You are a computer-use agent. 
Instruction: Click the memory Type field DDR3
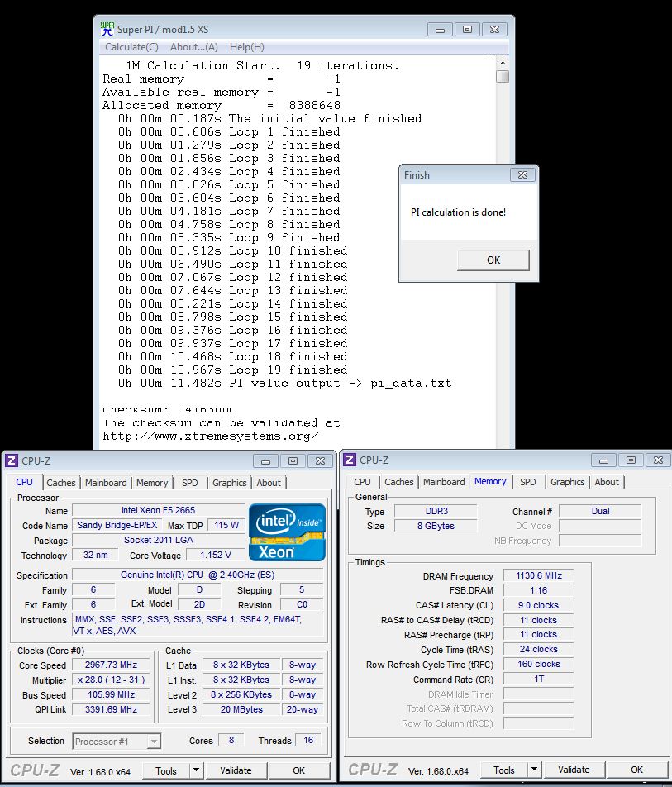click(x=436, y=511)
